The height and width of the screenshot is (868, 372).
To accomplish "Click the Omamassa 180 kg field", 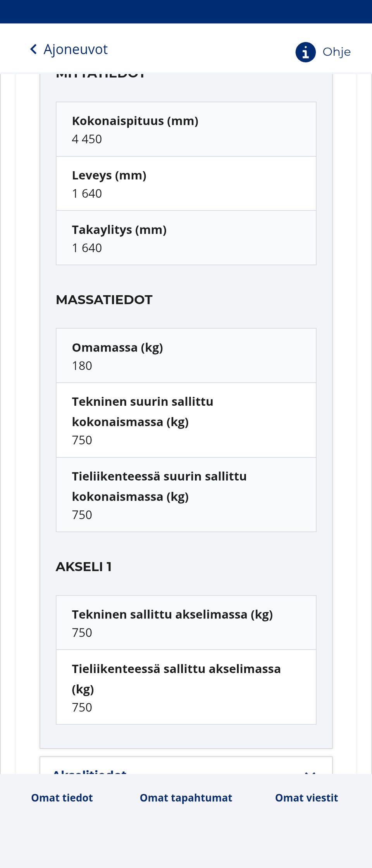I will (186, 355).
